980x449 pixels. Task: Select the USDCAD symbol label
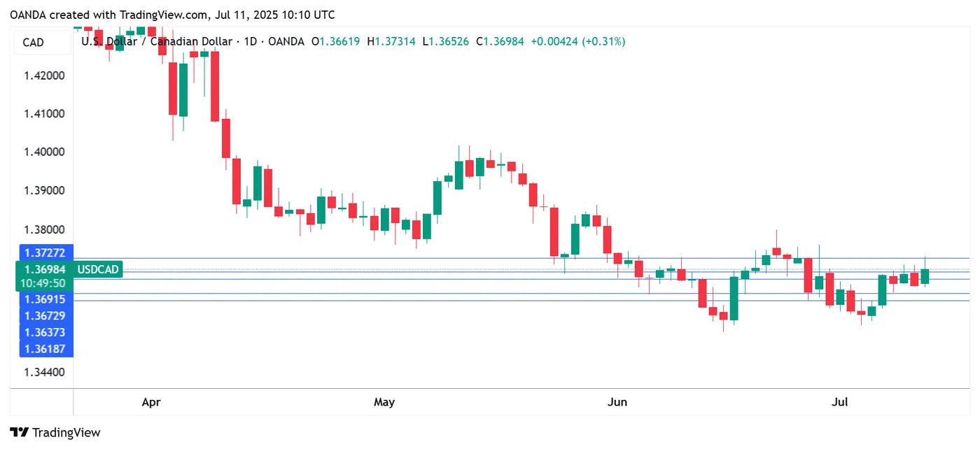coord(99,269)
